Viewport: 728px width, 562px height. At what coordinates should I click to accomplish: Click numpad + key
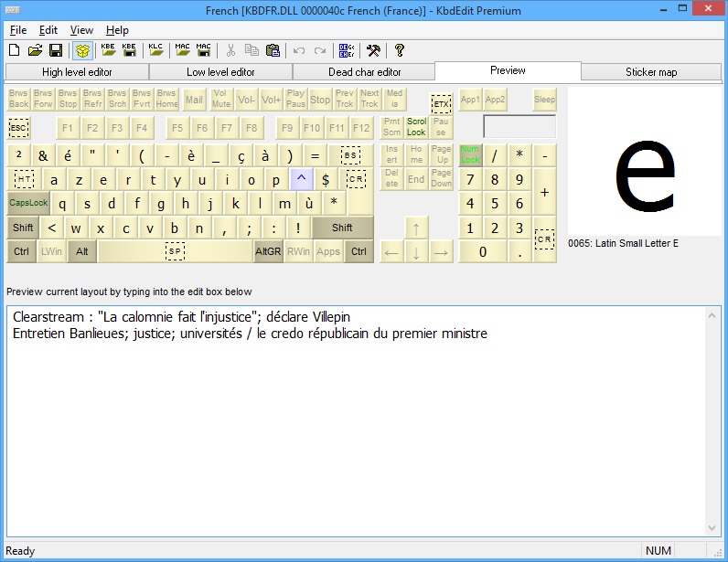[x=544, y=191]
